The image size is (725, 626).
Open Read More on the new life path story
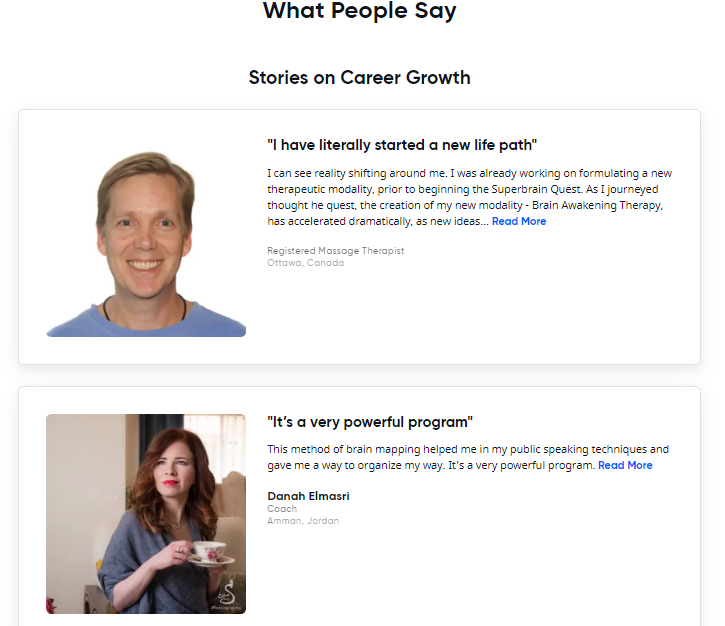[519, 221]
